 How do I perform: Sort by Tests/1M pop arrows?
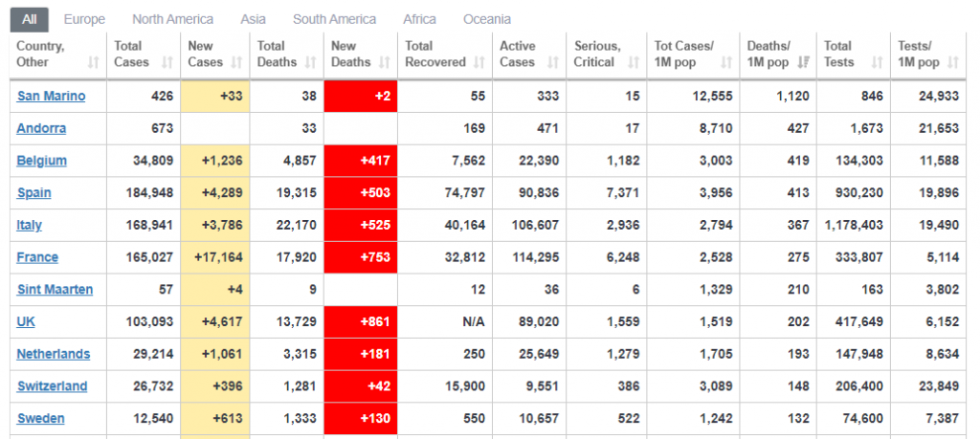(952, 62)
